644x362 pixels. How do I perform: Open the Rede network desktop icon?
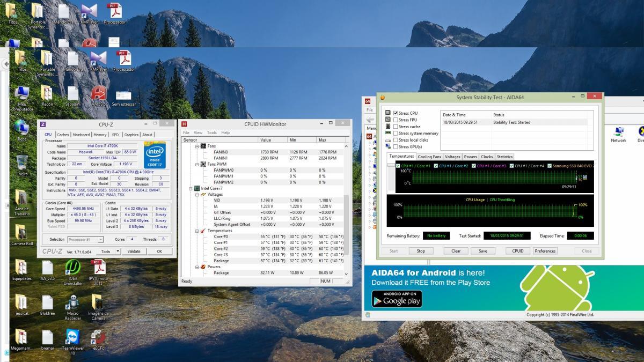pyautogui.click(x=22, y=128)
